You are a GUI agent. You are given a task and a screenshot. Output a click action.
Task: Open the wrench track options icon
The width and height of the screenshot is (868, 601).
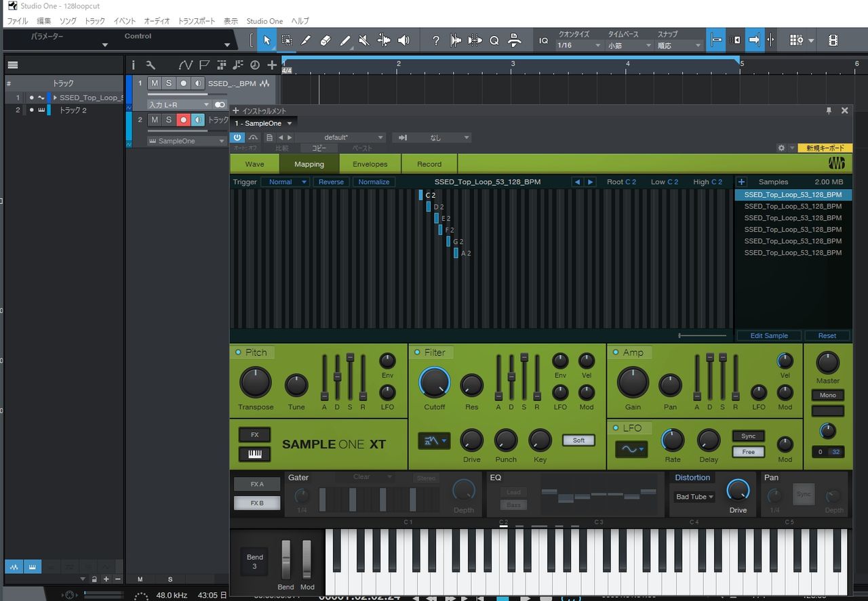151,65
